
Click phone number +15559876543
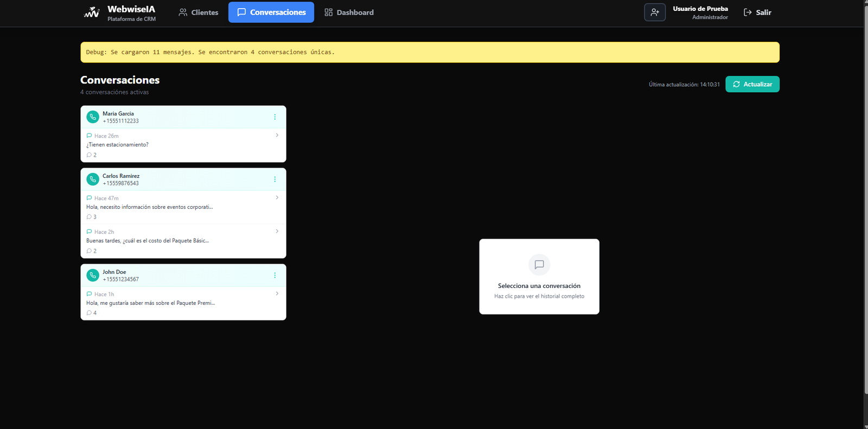121,183
